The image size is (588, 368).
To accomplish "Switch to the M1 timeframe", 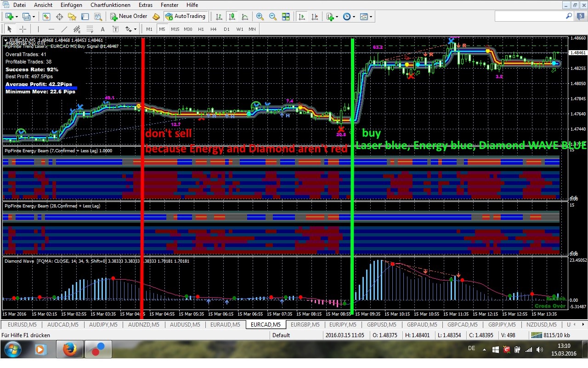I will [x=149, y=29].
